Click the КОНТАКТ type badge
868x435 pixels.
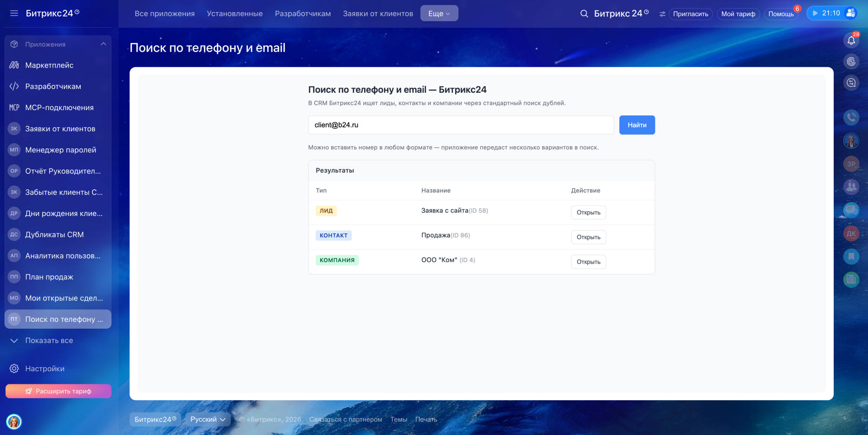coord(334,235)
